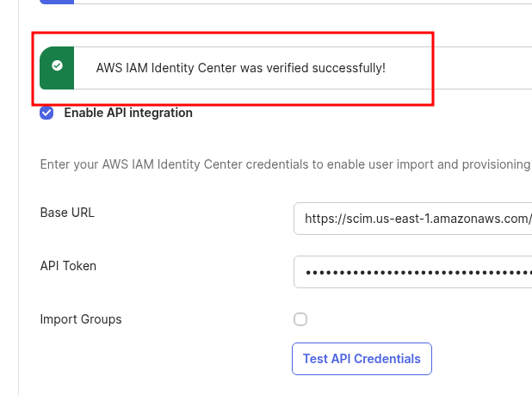The height and width of the screenshot is (395, 532).
Task: Check the Import Groups checkbox
Action: pos(300,319)
